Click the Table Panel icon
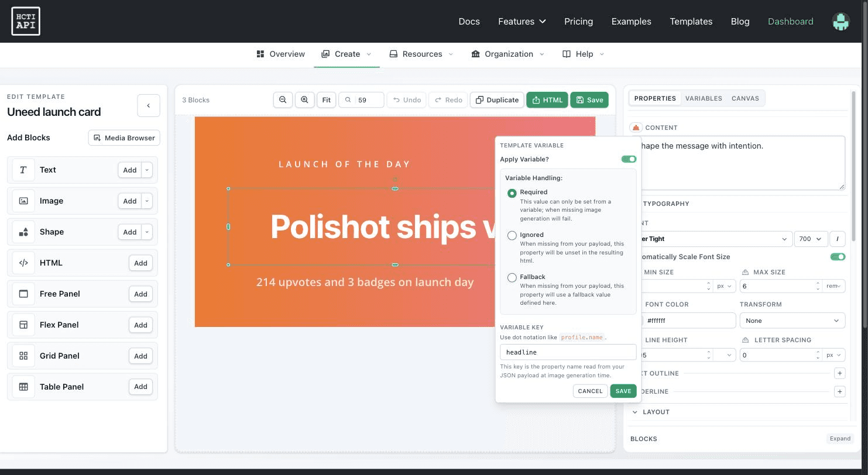Viewport: 868px width, 475px height. tap(23, 387)
